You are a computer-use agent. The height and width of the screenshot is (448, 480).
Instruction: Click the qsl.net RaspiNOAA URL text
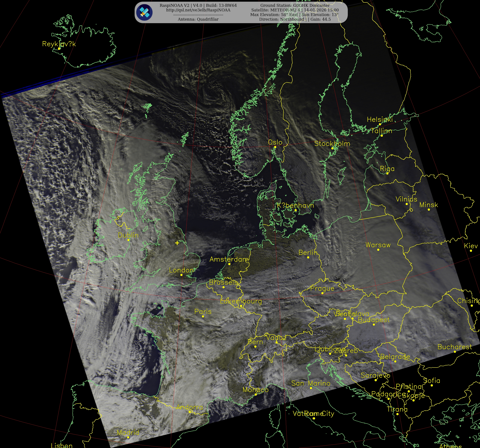tap(198, 10)
